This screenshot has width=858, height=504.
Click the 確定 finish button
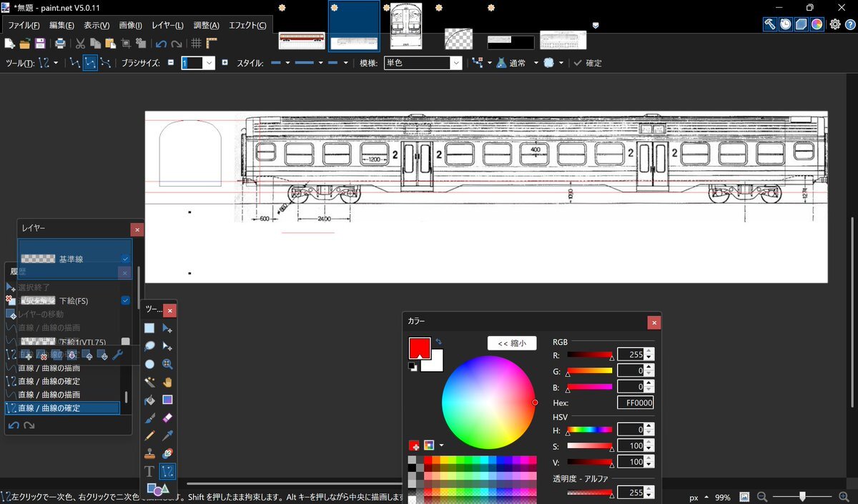coord(588,63)
